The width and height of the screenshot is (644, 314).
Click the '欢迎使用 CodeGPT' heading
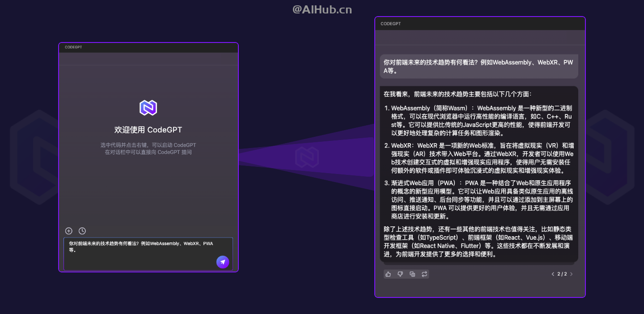click(x=148, y=130)
